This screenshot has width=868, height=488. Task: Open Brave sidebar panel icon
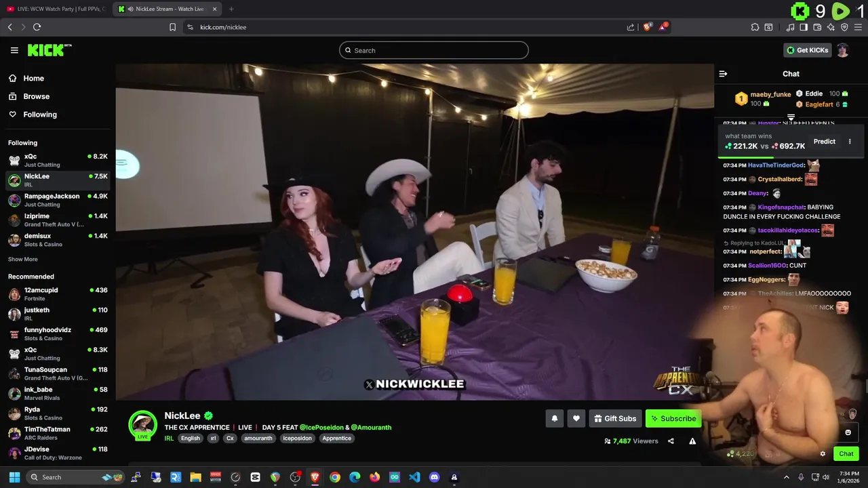point(804,27)
